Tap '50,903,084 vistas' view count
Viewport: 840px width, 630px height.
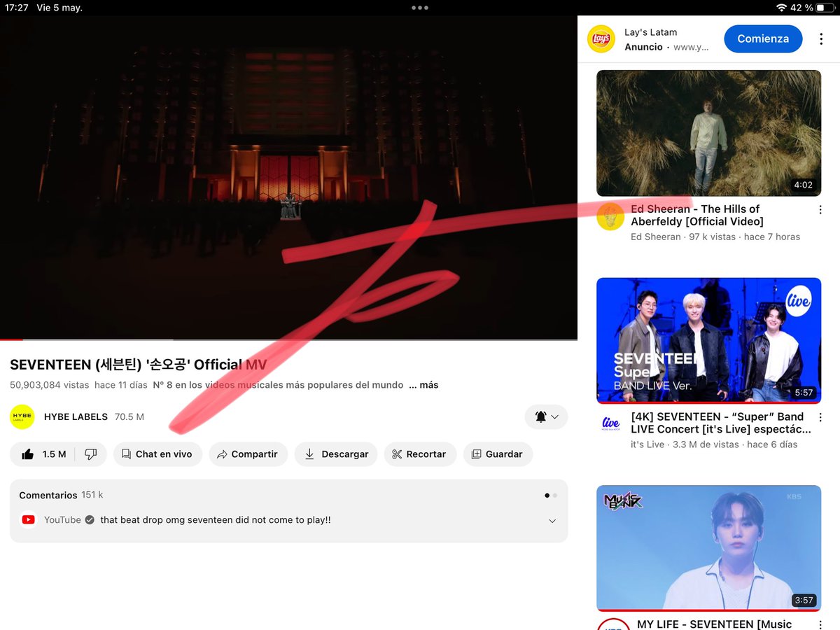pos(50,385)
